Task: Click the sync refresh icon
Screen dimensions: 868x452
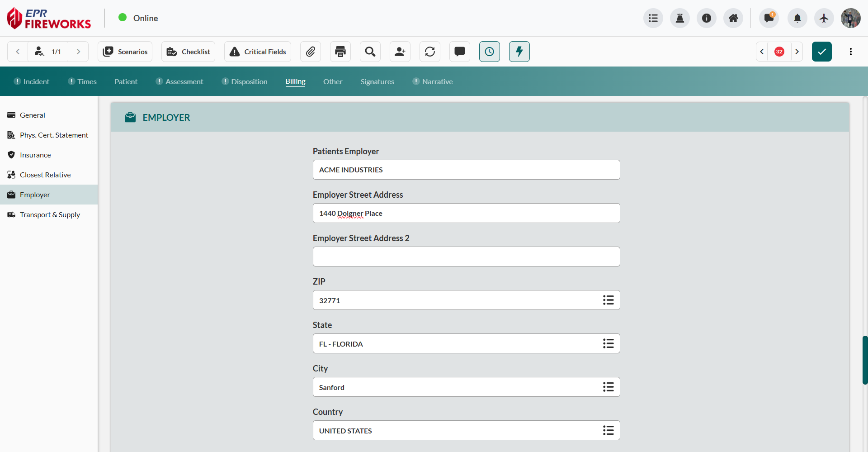Action: click(x=429, y=52)
